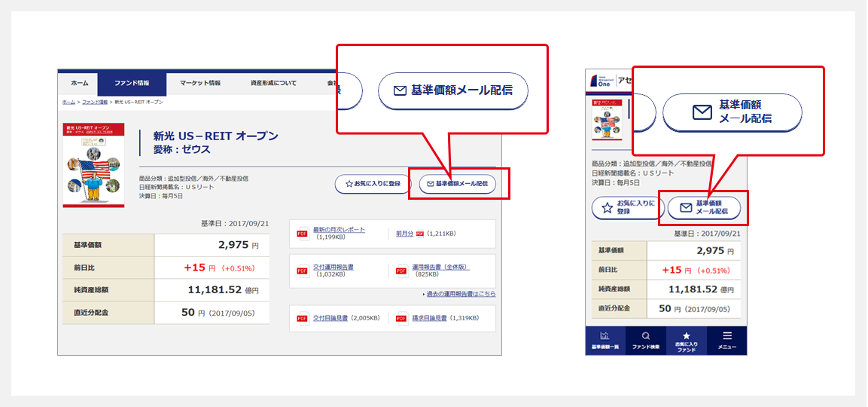Open the 運用報告書（全体版） link
Image resolution: width=868 pixels, height=407 pixels.
(x=441, y=267)
